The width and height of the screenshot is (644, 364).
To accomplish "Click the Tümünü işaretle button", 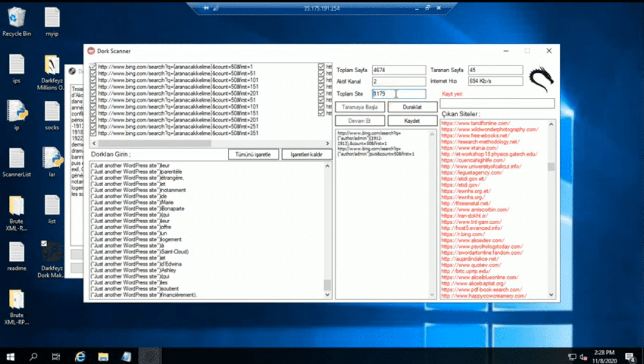I will click(x=253, y=155).
